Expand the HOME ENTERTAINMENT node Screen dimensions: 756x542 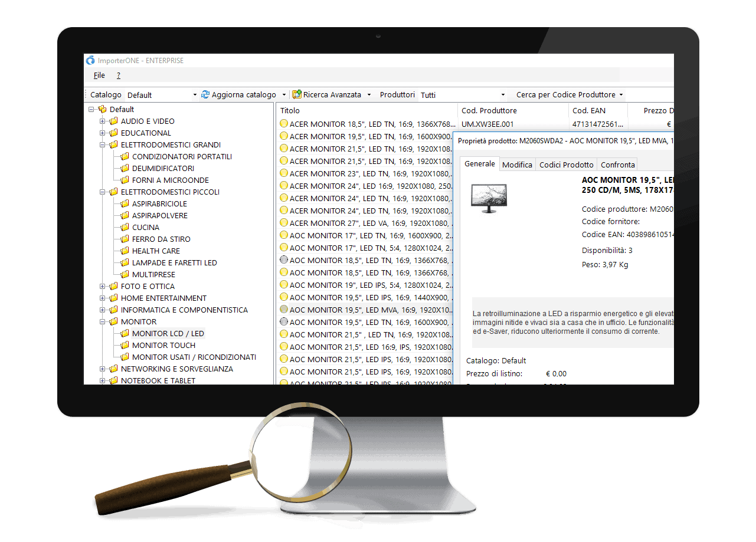coord(102,298)
